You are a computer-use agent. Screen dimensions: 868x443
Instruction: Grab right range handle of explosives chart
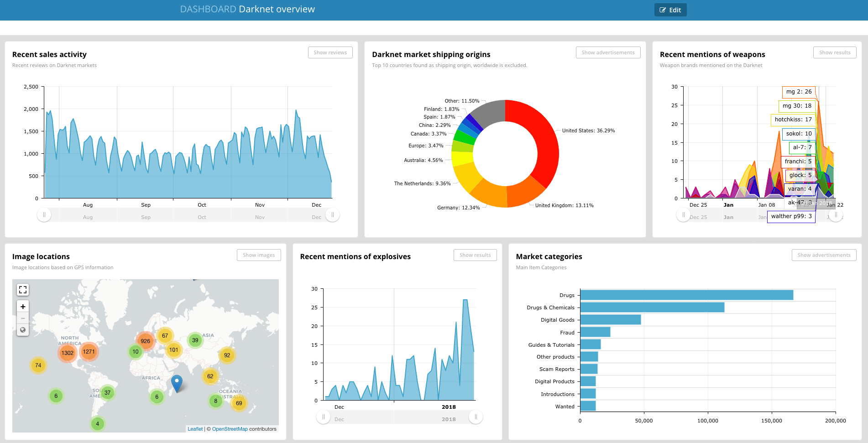click(x=476, y=417)
